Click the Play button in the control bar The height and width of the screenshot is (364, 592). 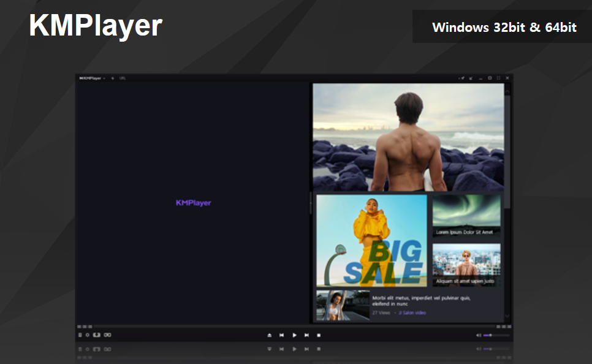tap(295, 335)
